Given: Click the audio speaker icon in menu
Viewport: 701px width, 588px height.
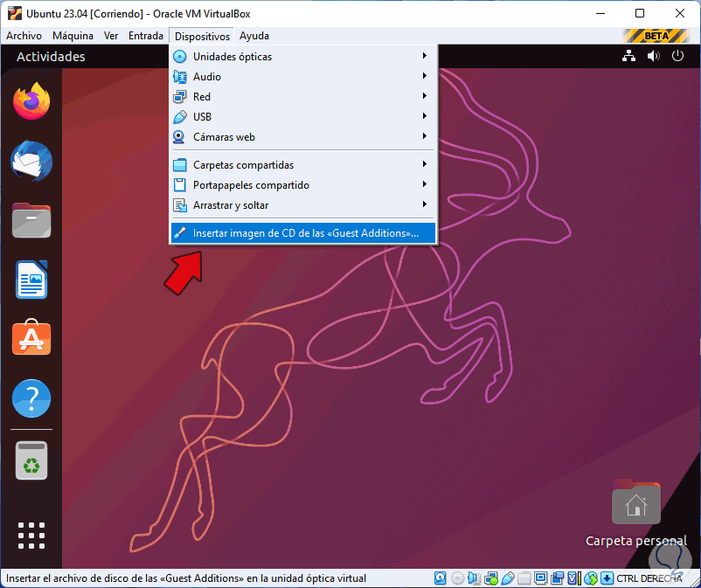Looking at the screenshot, I should click(180, 76).
